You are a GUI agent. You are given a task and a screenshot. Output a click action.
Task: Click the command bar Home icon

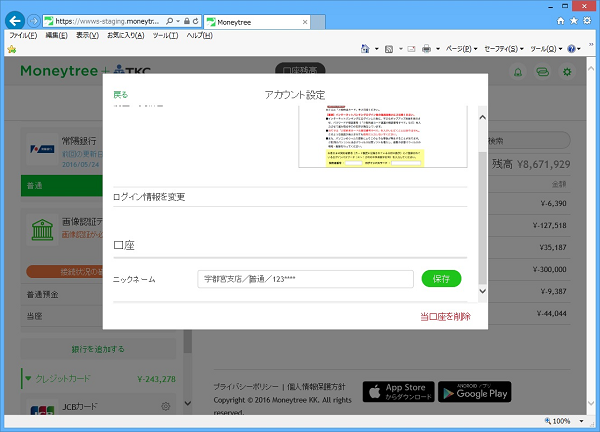point(365,49)
